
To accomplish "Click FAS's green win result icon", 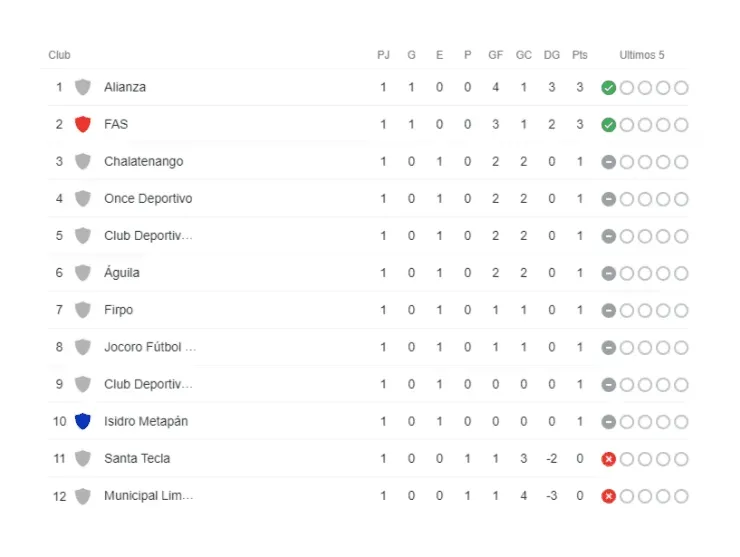I will [x=608, y=125].
